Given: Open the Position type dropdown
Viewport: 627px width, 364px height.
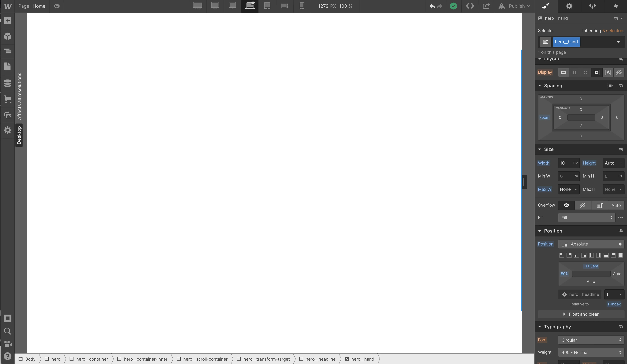Looking at the screenshot, I should coord(591,244).
